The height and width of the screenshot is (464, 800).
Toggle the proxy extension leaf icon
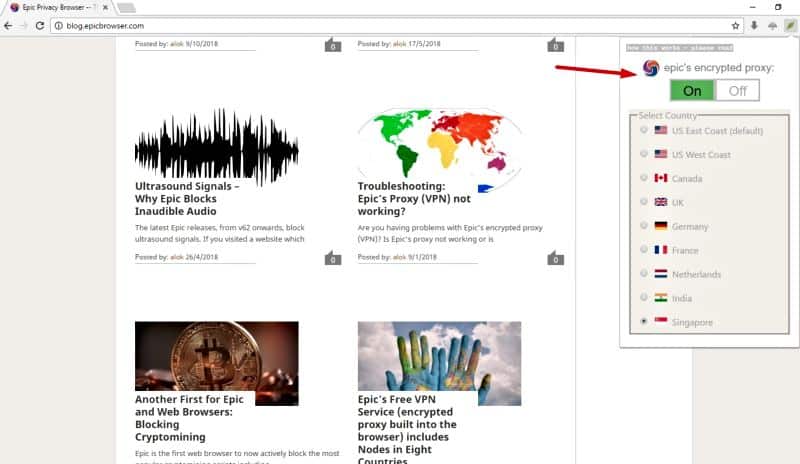click(x=790, y=25)
